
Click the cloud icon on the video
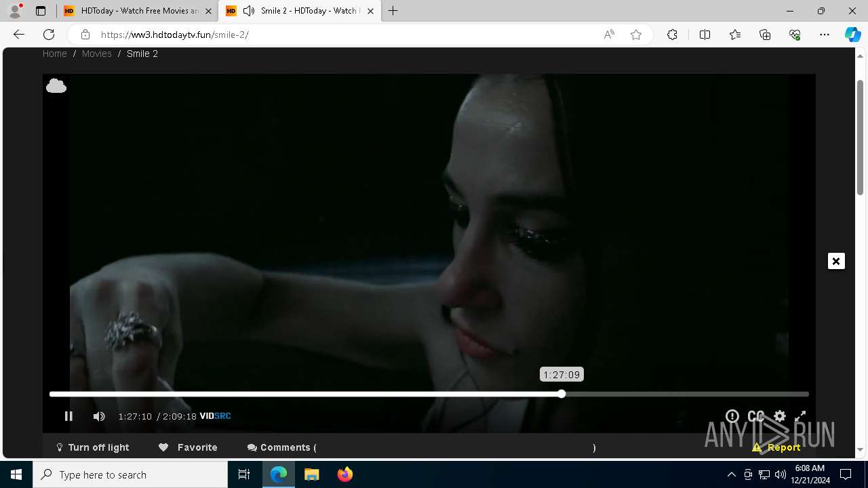tap(56, 86)
